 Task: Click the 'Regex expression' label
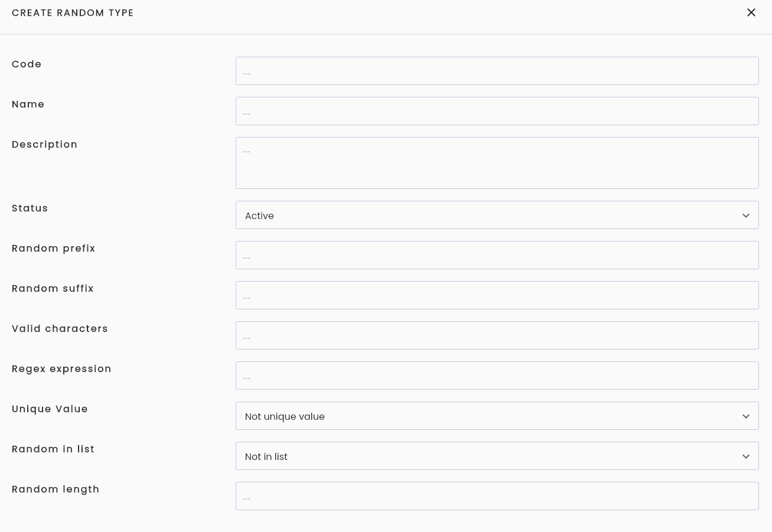(61, 368)
